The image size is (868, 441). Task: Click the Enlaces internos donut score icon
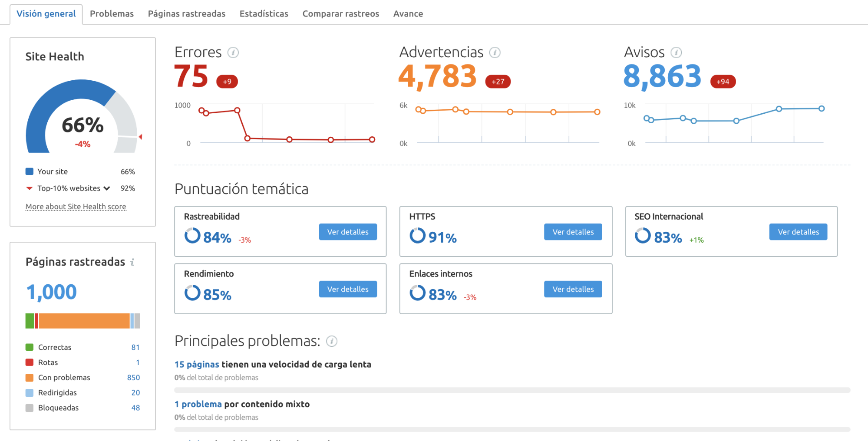tap(418, 293)
